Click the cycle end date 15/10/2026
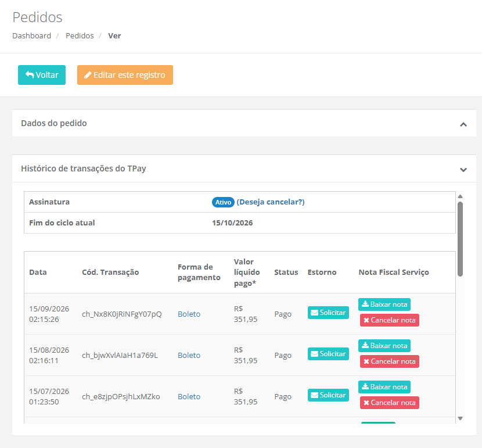Viewport: 482px width, 448px height. pos(232,223)
